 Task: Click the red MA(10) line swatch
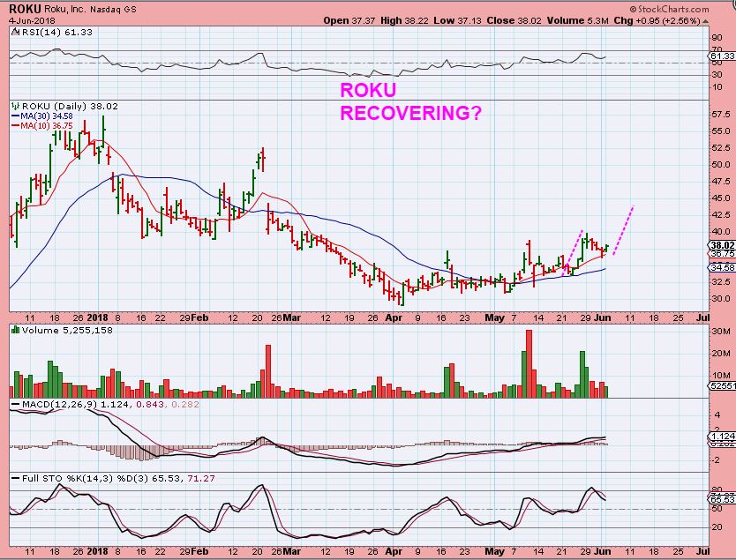[x=16, y=126]
